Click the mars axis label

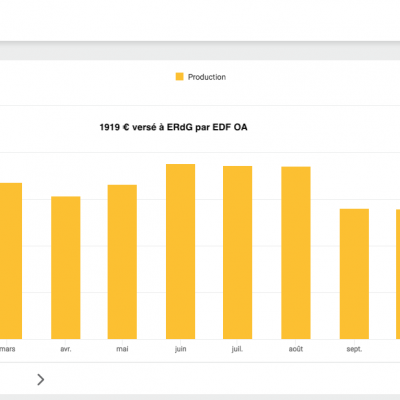point(7,349)
